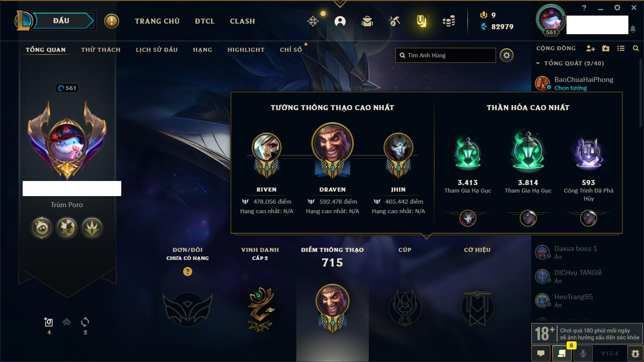
Task: Open the Profile icon in top navigation
Action: click(340, 21)
